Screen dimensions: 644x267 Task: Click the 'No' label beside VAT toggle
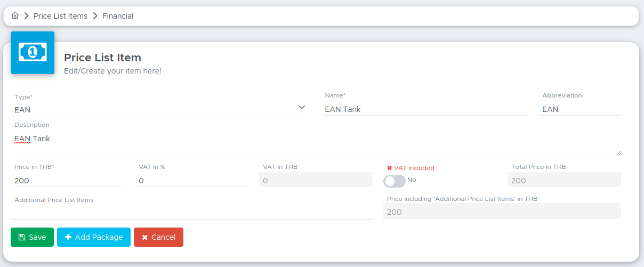412,180
